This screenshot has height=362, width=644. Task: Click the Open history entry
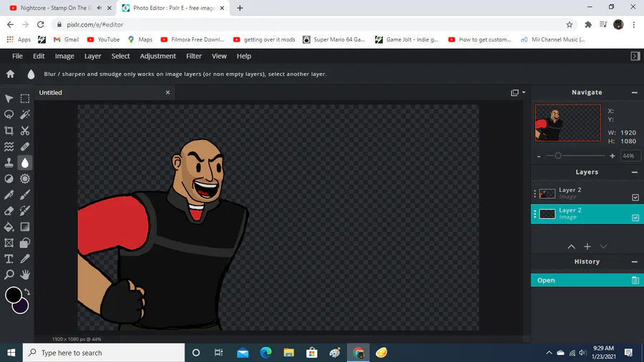click(587, 280)
